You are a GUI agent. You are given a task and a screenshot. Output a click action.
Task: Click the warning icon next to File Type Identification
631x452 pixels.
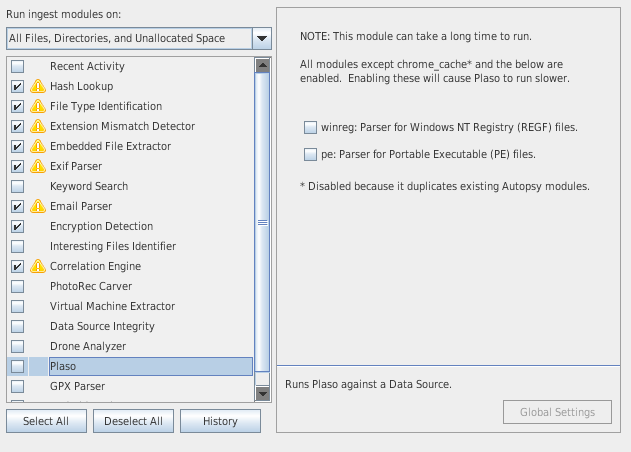[38, 107]
